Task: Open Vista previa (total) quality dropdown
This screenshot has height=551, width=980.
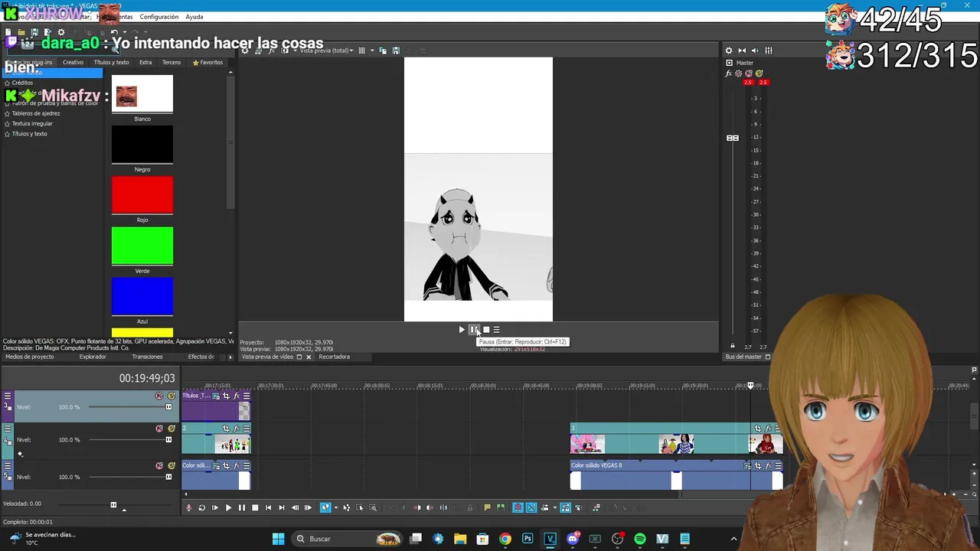Action: 326,51
